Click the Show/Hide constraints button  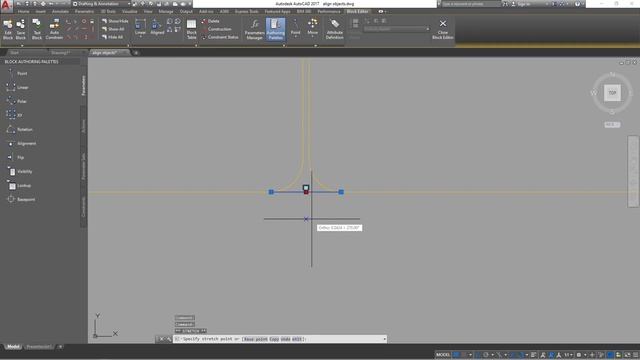(x=115, y=21)
